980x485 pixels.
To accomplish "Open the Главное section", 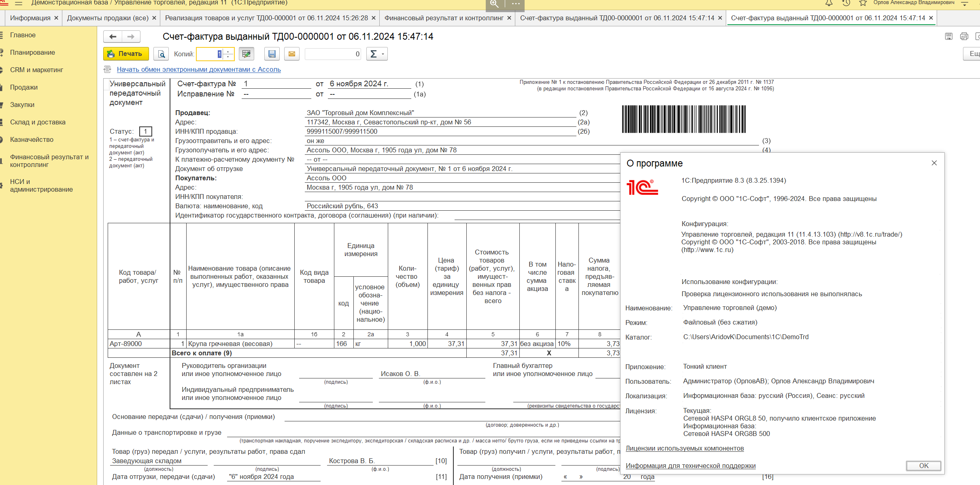I will (23, 35).
